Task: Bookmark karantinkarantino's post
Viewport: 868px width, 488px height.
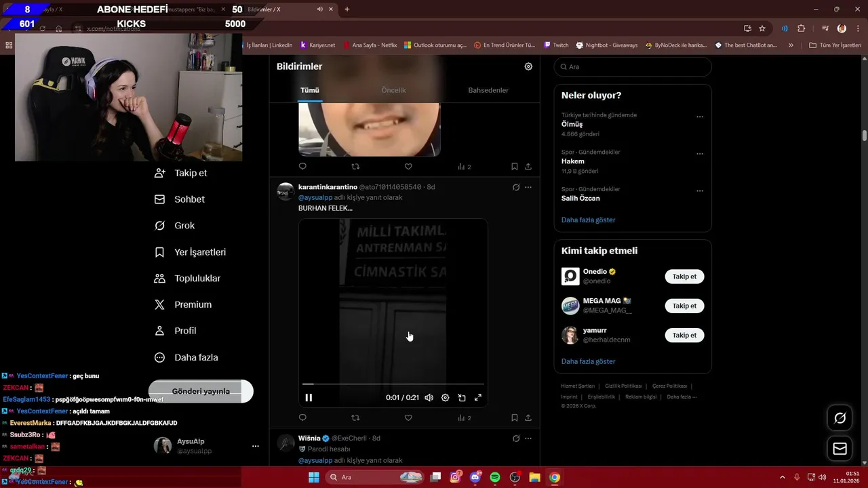Action: click(x=515, y=418)
